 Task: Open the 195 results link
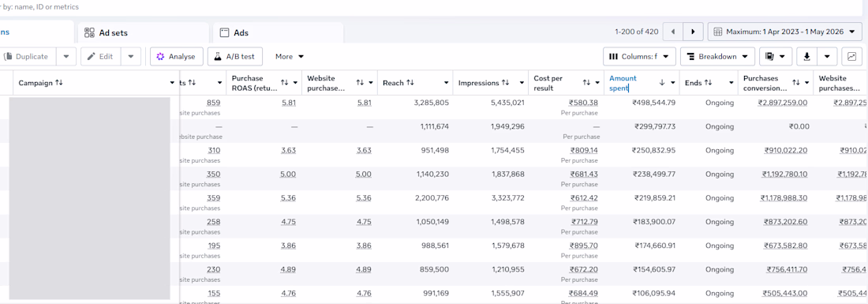(214, 246)
